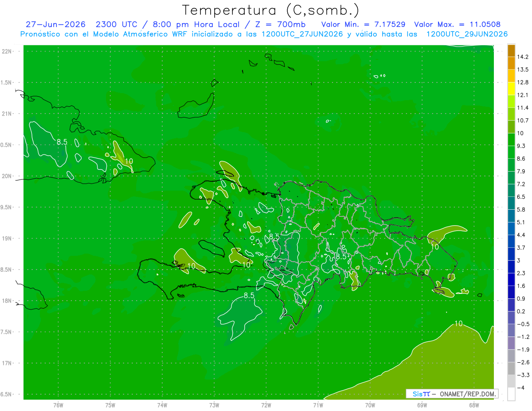
Task: Click the "Valor Min. = 7.17529" readout
Action: [x=363, y=24]
